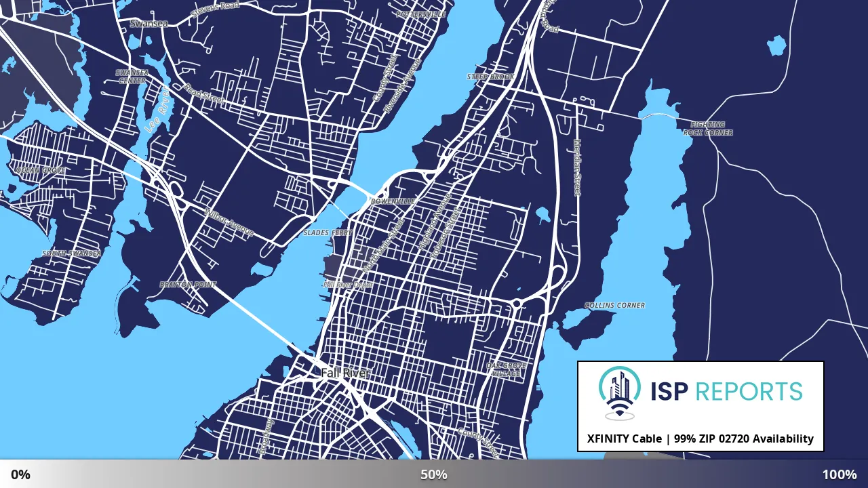The width and height of the screenshot is (868, 488).
Task: Click the Wilbur Avenue street label
Action: tap(229, 223)
